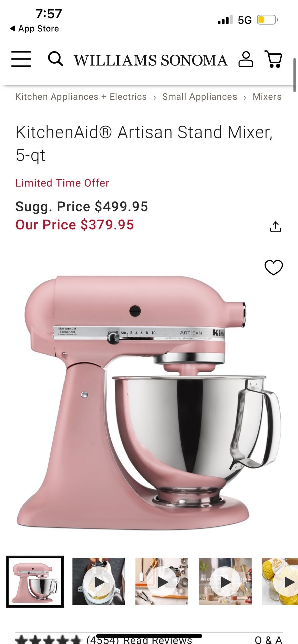Play the second thumbnail video
The image size is (298, 644).
click(98, 582)
